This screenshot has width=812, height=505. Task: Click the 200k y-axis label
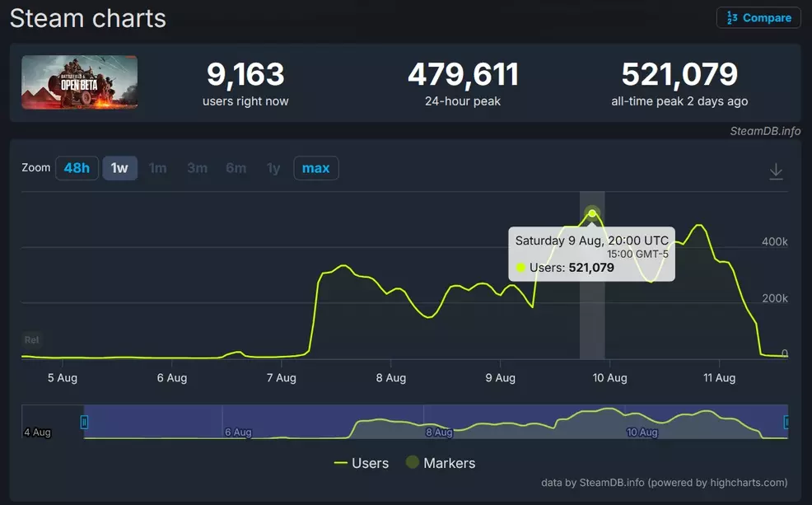click(774, 298)
